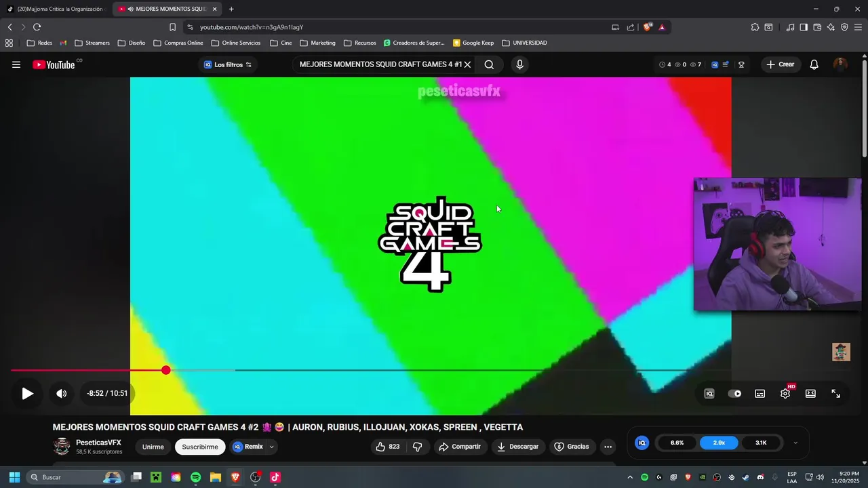The image size is (868, 488).
Task: Share the video via Compartir
Action: pos(459,447)
